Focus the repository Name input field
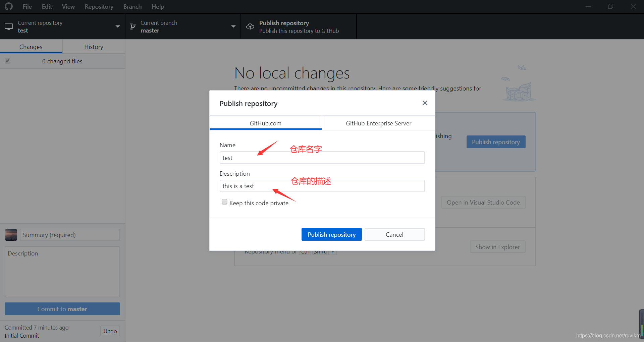The image size is (644, 342). [322, 158]
